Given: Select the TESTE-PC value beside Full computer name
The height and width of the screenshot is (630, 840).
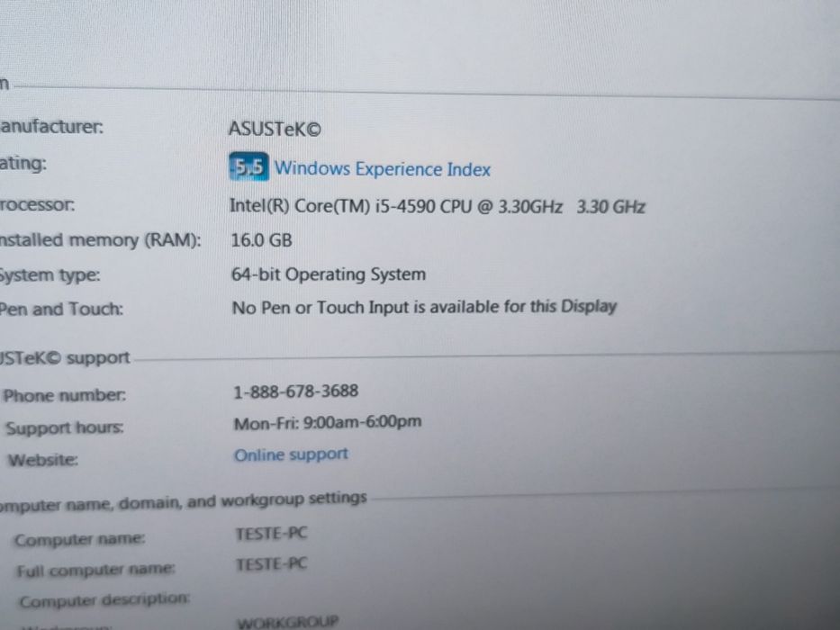Looking at the screenshot, I should (x=272, y=564).
